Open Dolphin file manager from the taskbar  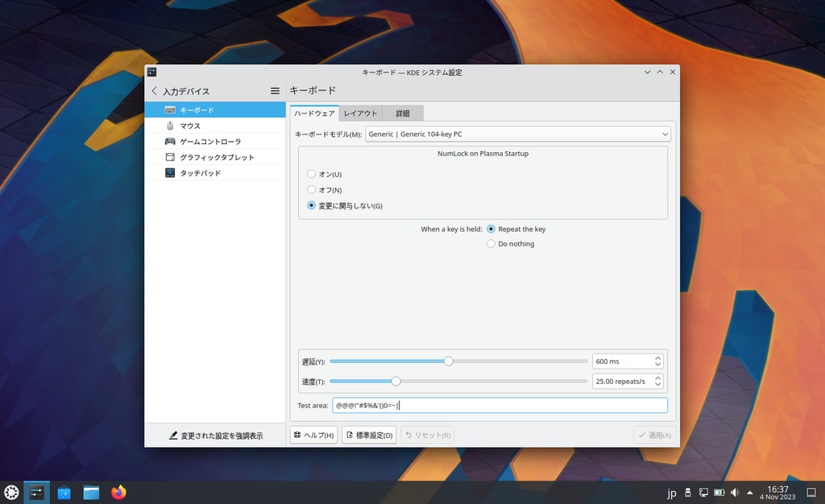[x=92, y=493]
